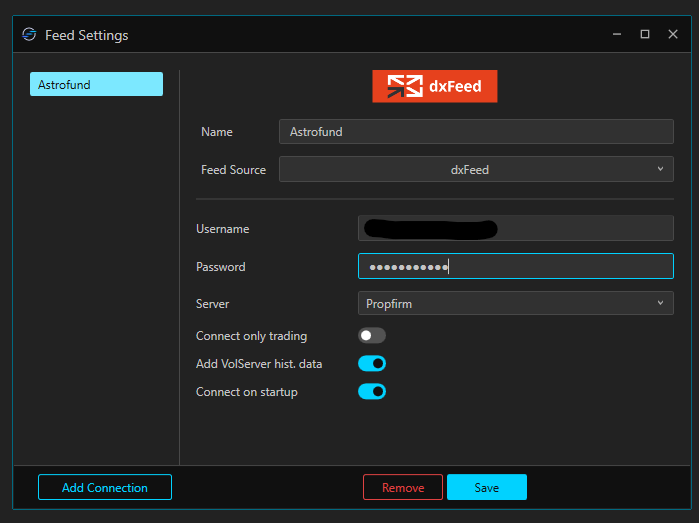The image size is (699, 523).
Task: Enable the Connect only trading switch
Action: 372,336
